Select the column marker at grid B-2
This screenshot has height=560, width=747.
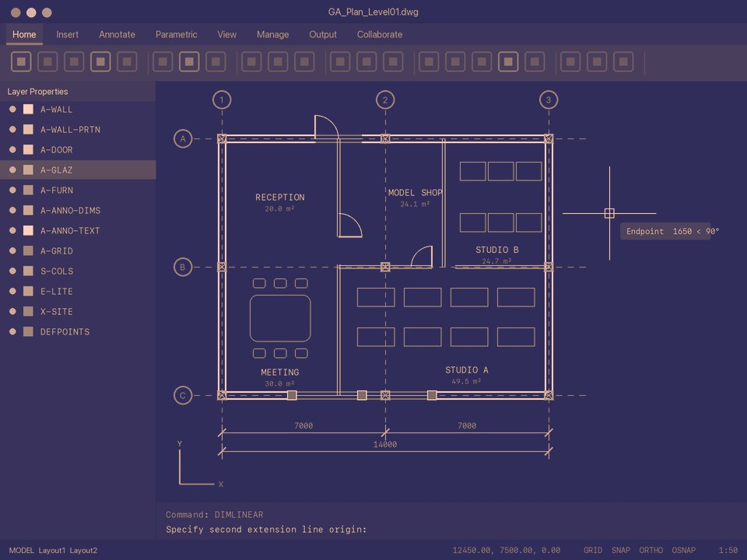(x=385, y=267)
